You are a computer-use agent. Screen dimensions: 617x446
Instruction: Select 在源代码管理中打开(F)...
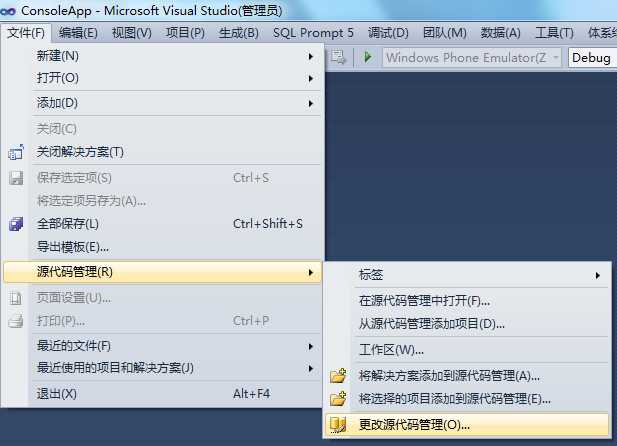[x=467, y=301]
